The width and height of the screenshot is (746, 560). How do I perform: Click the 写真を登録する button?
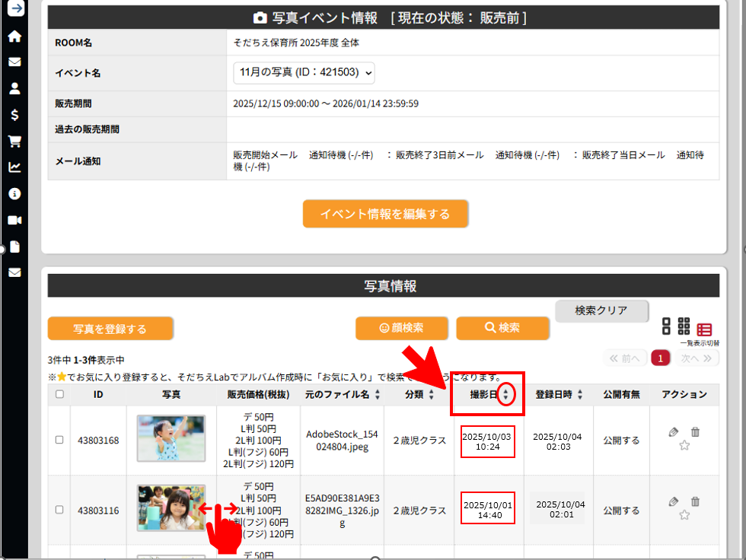point(110,329)
